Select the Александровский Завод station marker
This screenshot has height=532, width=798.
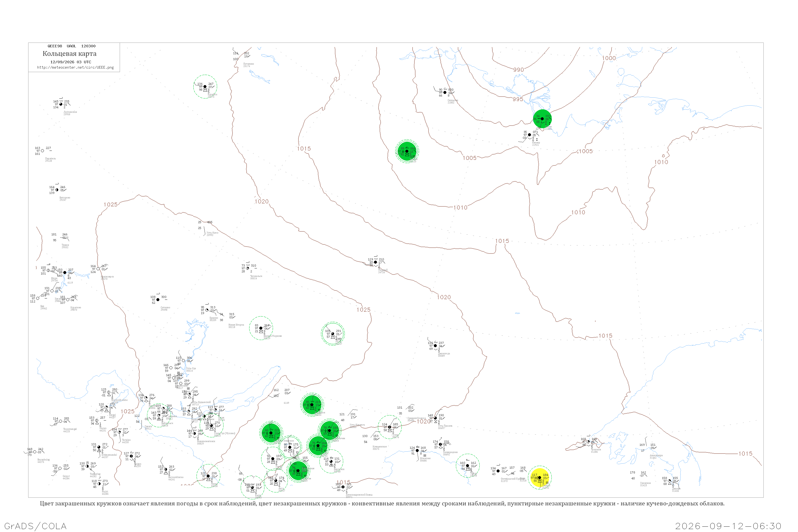(x=343, y=487)
